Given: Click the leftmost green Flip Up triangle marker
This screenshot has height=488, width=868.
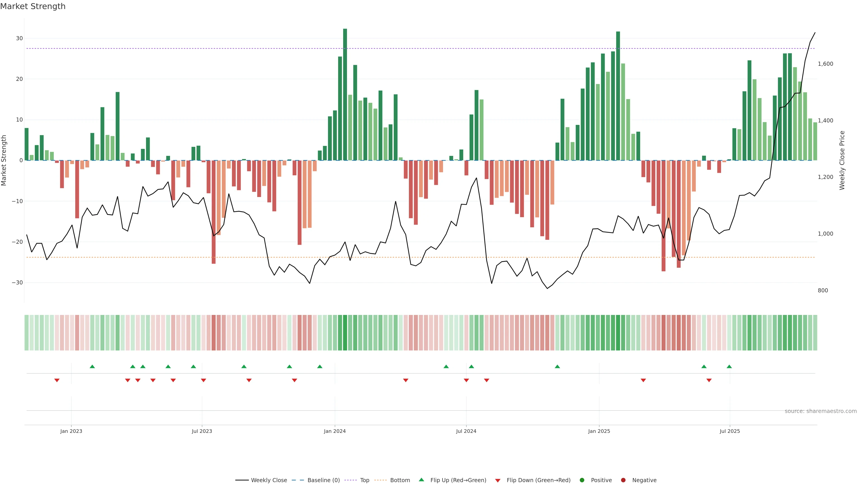Looking at the screenshot, I should tap(92, 366).
